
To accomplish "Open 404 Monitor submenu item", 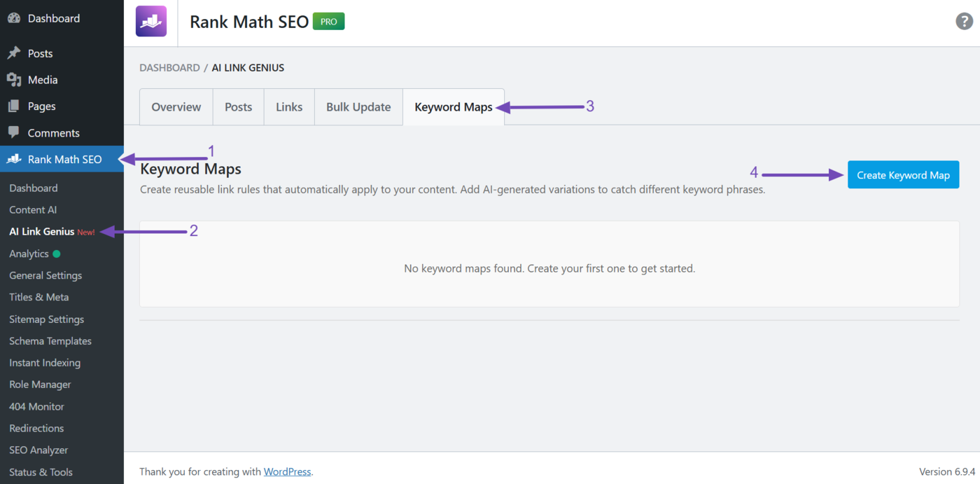I will (36, 406).
